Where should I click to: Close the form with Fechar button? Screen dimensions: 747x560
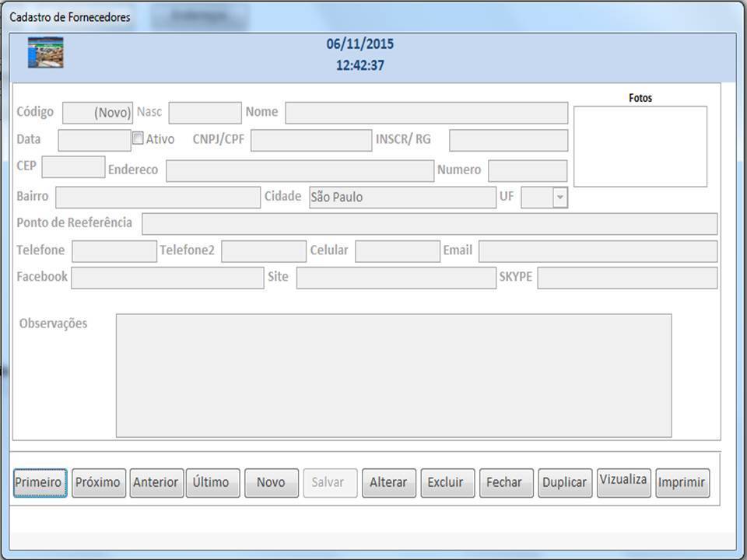coord(504,482)
